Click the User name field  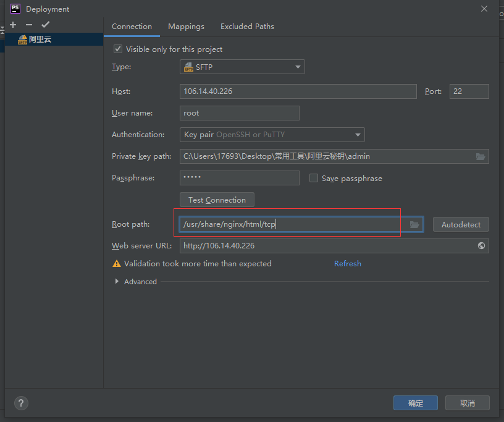(x=240, y=113)
